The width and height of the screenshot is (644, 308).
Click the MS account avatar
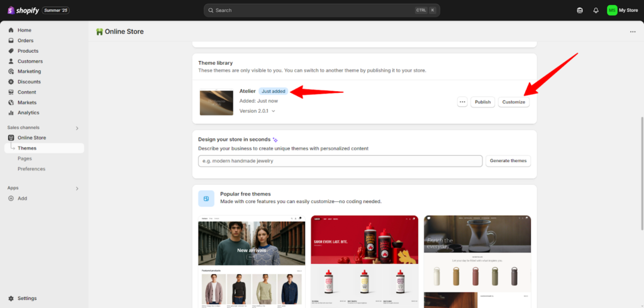click(612, 10)
